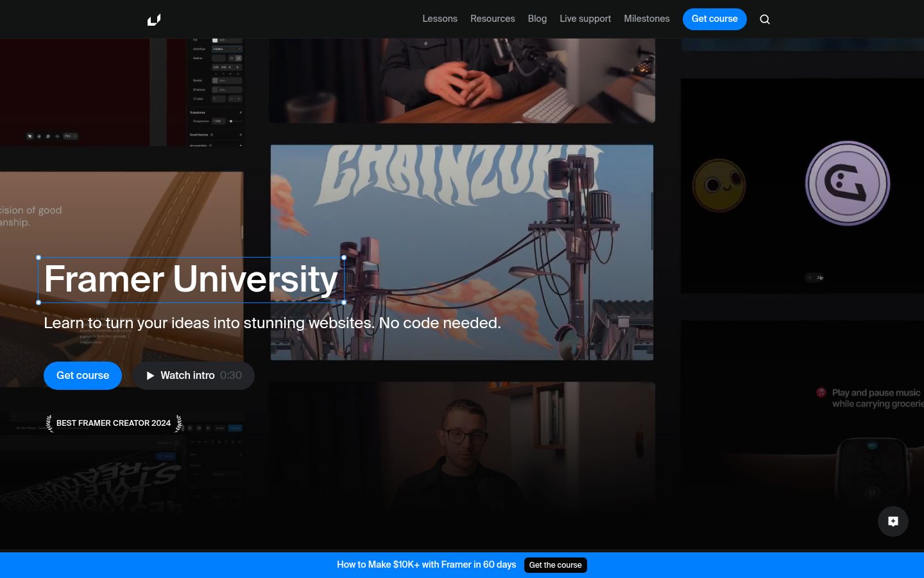
Task: Open the Lessons nav item
Action: click(440, 19)
